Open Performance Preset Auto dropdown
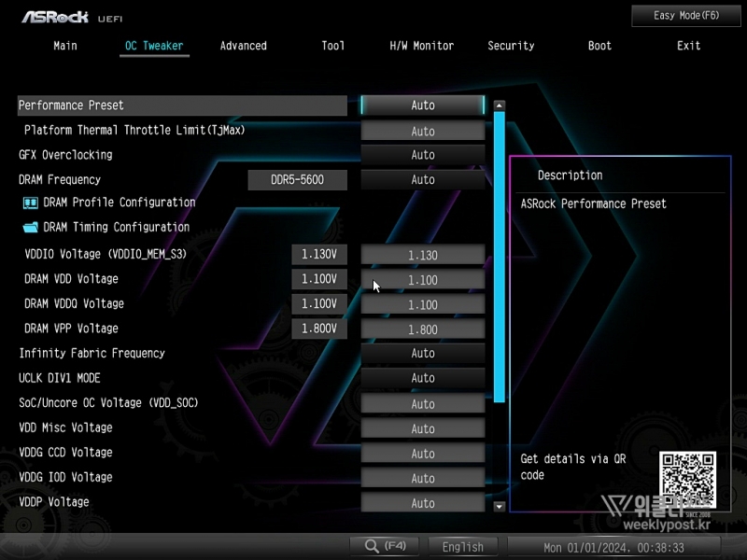 [x=422, y=105]
